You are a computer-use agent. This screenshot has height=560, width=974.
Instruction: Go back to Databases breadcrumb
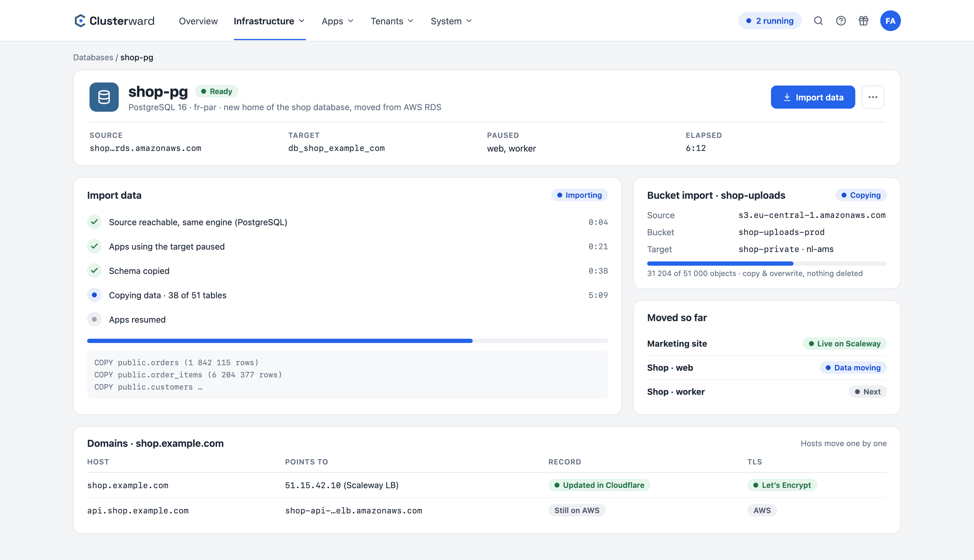point(93,57)
